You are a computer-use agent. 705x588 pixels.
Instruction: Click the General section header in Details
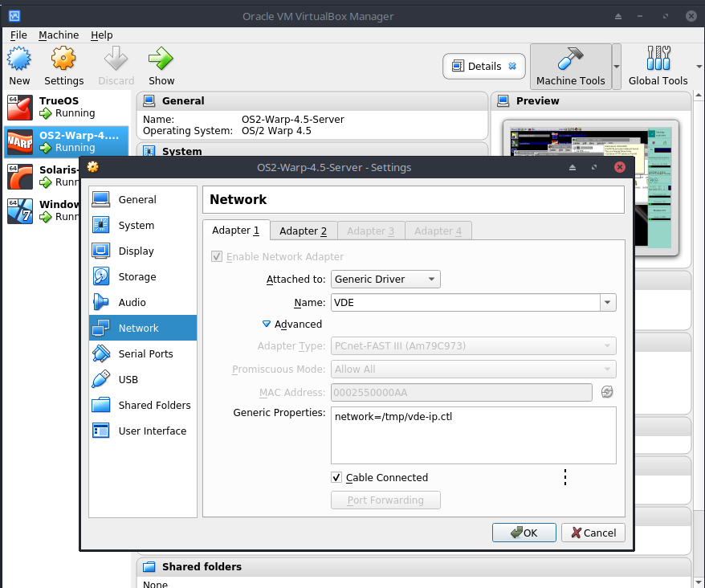[x=312, y=100]
